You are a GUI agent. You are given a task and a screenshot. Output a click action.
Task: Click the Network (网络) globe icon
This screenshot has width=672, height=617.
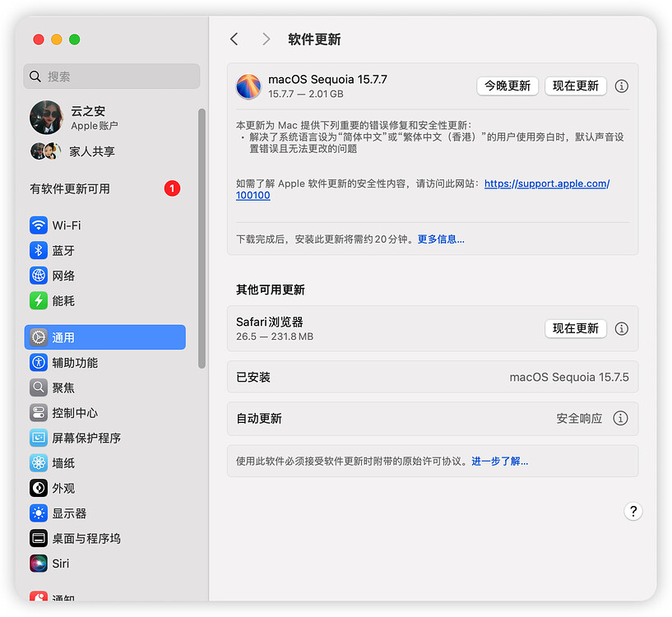coord(39,276)
